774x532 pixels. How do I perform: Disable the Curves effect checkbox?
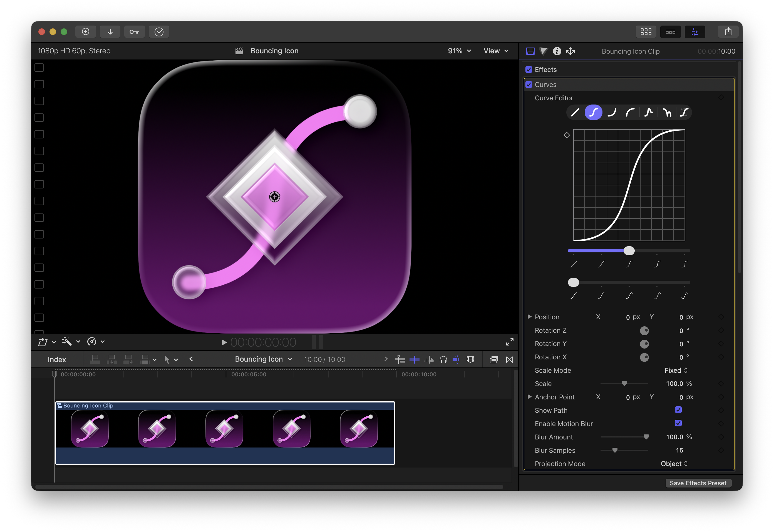529,85
